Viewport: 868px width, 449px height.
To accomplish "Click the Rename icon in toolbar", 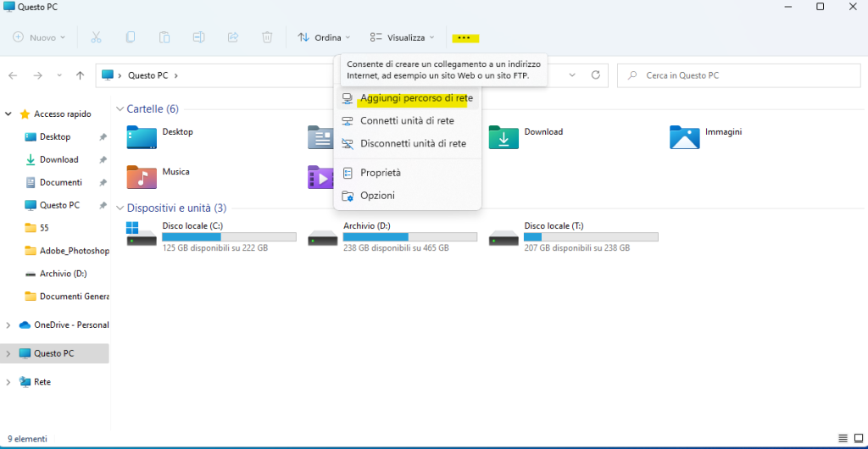I will (x=199, y=37).
